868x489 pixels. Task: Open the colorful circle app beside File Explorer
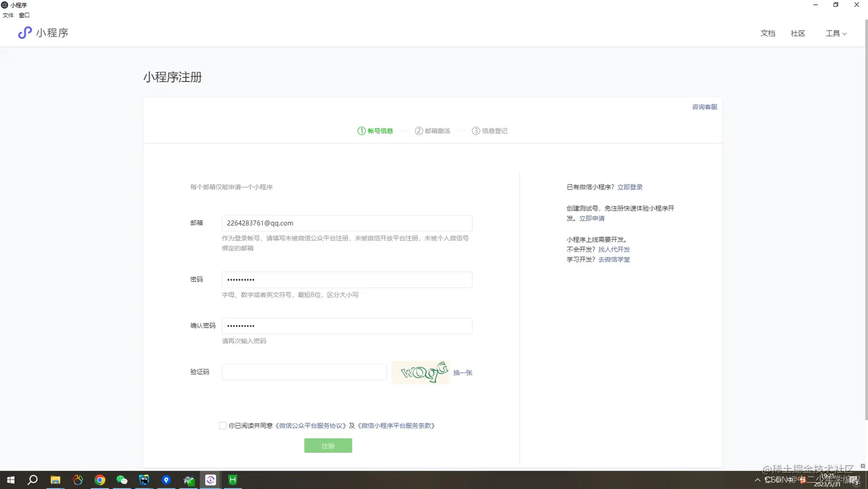click(77, 480)
